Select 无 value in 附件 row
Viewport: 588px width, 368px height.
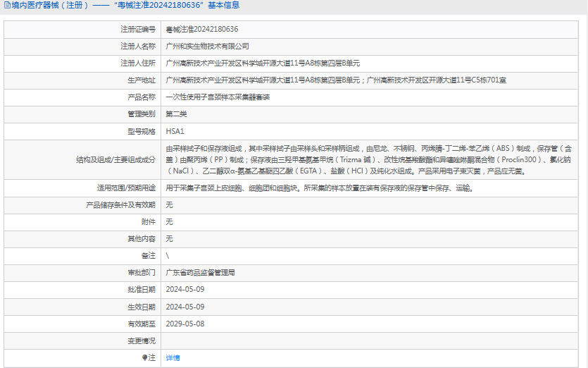pyautogui.click(x=170, y=221)
